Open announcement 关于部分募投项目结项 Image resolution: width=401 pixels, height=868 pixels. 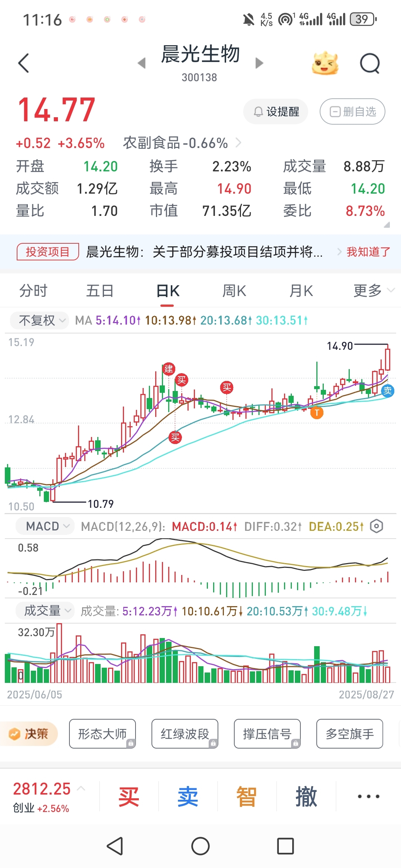(x=204, y=252)
